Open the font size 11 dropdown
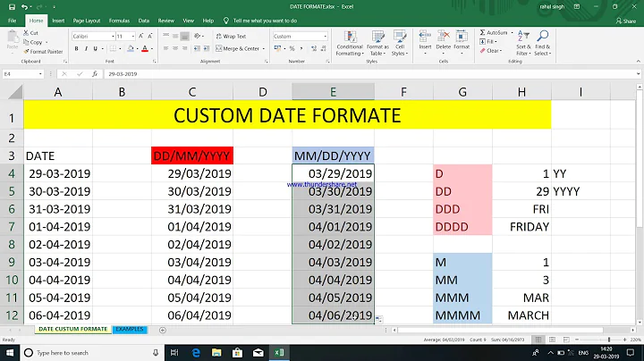The image size is (644, 361). tap(133, 36)
